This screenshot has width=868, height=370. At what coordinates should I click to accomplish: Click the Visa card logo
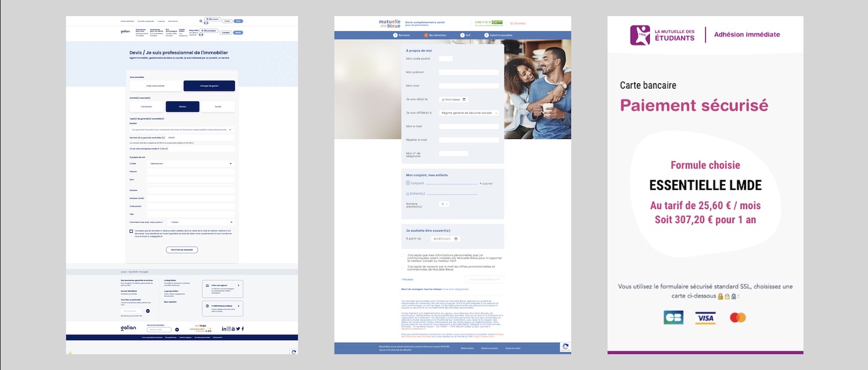pos(705,317)
